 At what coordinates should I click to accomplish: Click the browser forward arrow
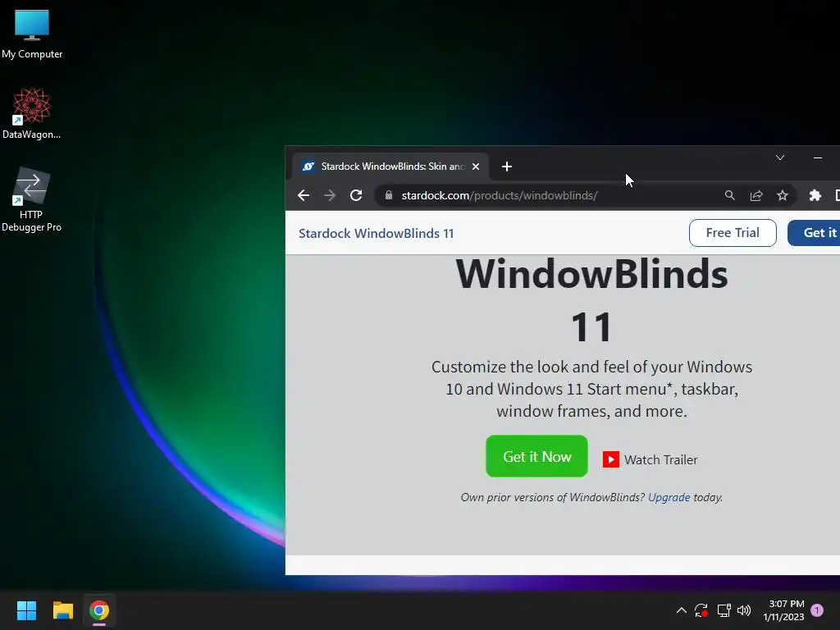[x=330, y=195]
